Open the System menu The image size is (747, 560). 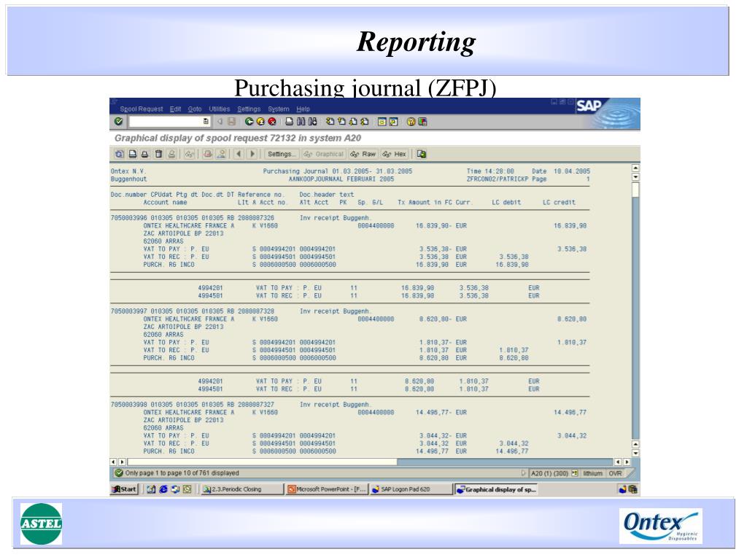tap(278, 109)
